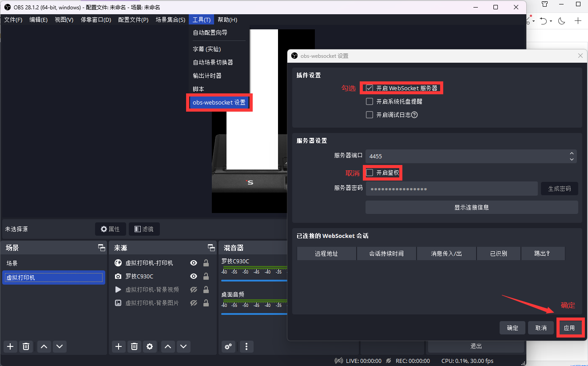Screen dimensions: 588x366
Task: Open the 场景集合(S) menu
Action: (x=170, y=20)
